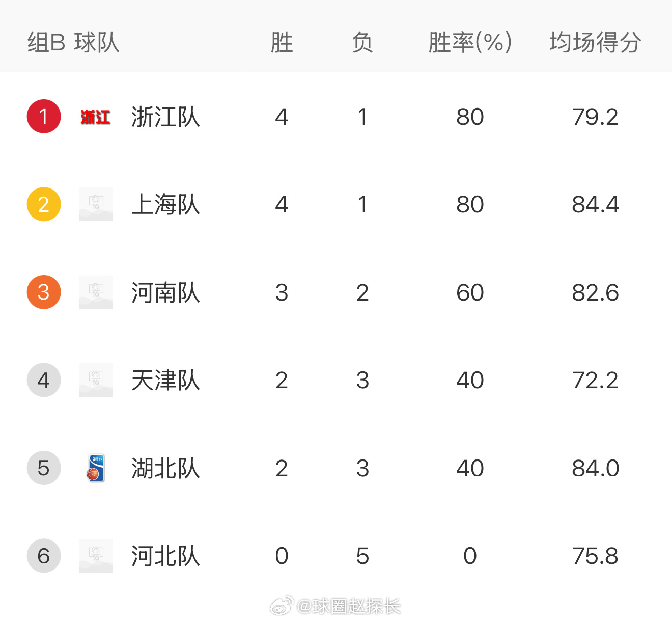Image resolution: width=672 pixels, height=622 pixels.
Task: Click the red rank 1 badge
Action: (x=44, y=117)
